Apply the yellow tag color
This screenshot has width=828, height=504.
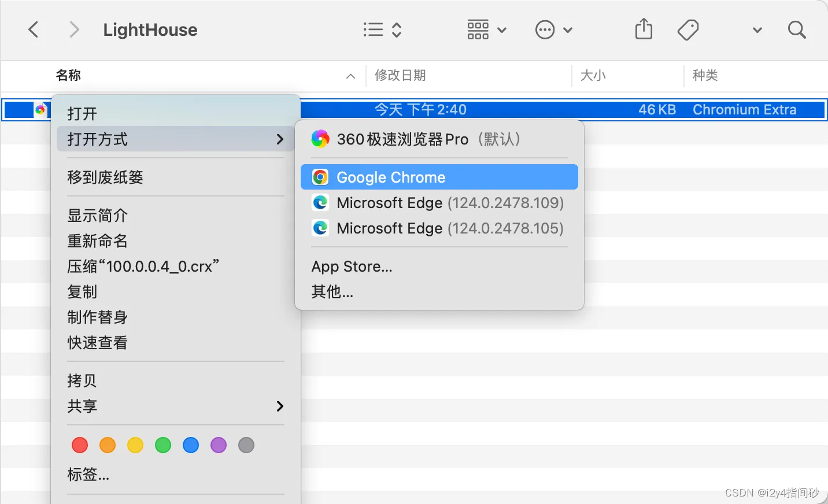pos(135,445)
